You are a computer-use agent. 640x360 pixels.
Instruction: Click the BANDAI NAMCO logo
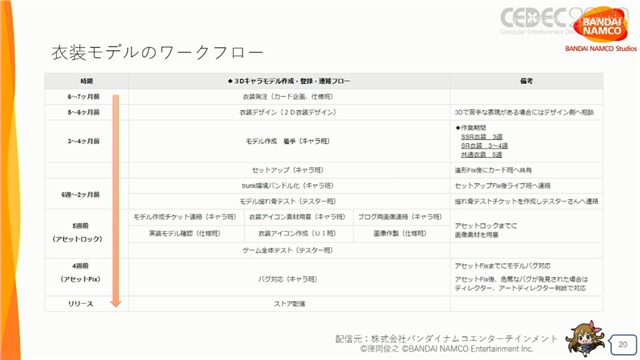pyautogui.click(x=601, y=24)
